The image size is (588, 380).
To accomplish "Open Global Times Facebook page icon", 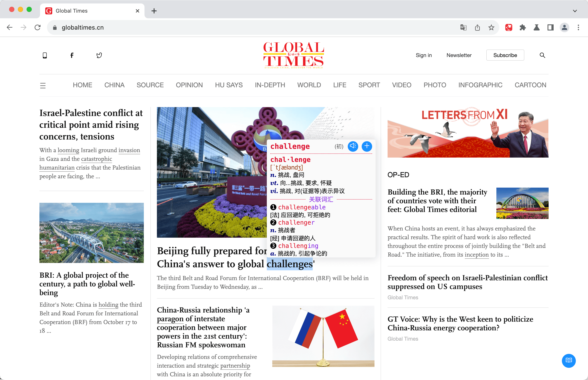I will point(72,55).
